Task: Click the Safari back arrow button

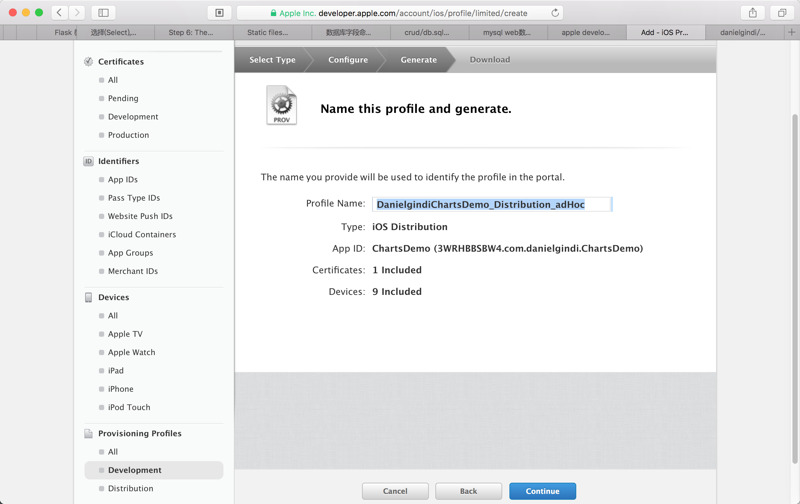Action: point(60,13)
